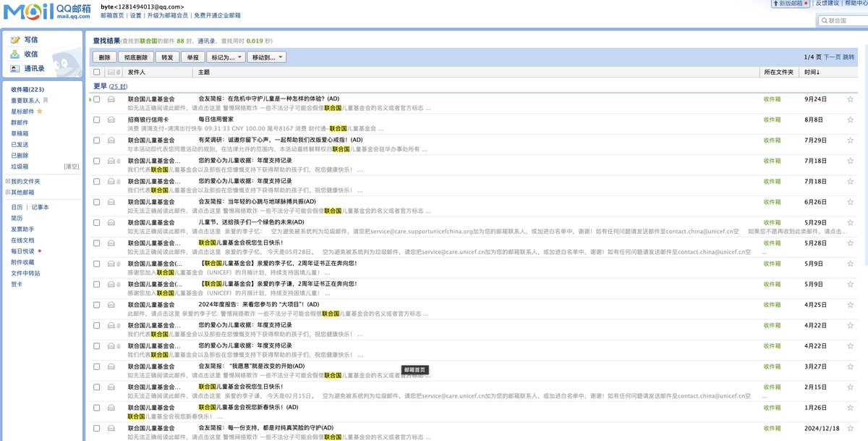The image size is (868, 441).
Task: Check the 在危机中守护儿童 email checkbox
Action: click(97, 99)
